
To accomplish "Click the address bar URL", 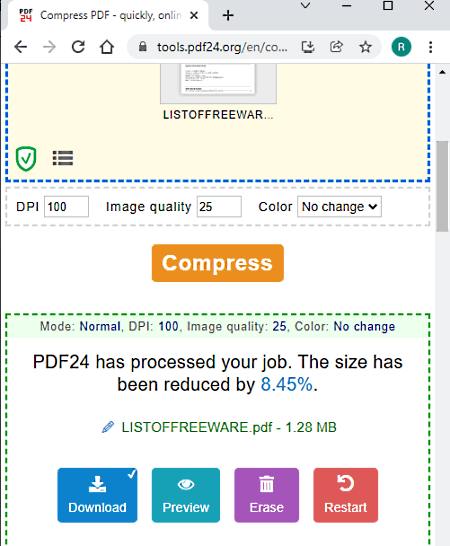I will click(222, 47).
